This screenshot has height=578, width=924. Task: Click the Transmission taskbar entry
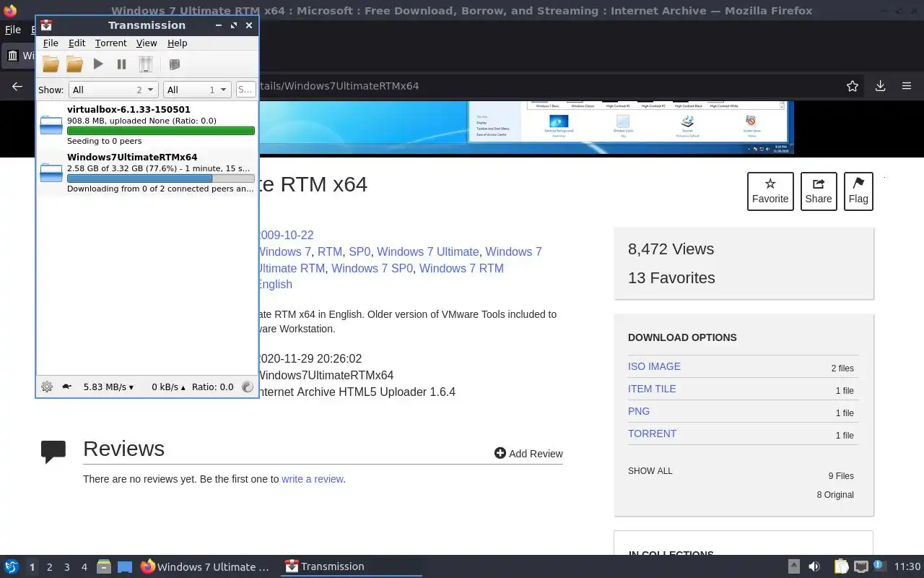[352, 566]
